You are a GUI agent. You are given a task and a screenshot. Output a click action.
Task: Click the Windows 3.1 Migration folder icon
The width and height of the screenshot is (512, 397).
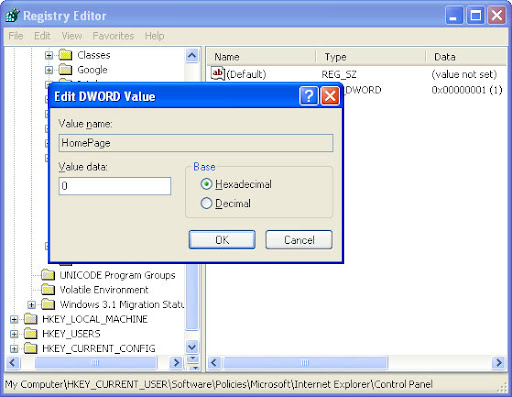tap(48, 304)
